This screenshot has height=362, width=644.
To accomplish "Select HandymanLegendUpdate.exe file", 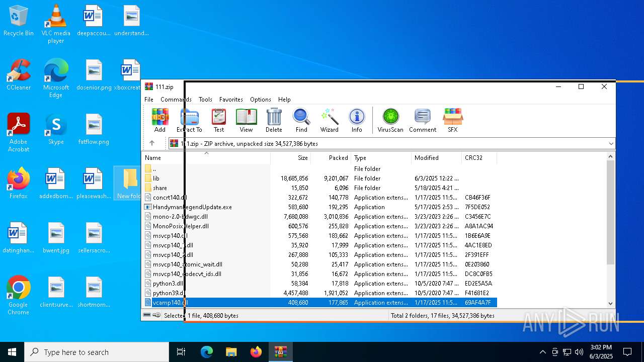I will tap(320, 207).
